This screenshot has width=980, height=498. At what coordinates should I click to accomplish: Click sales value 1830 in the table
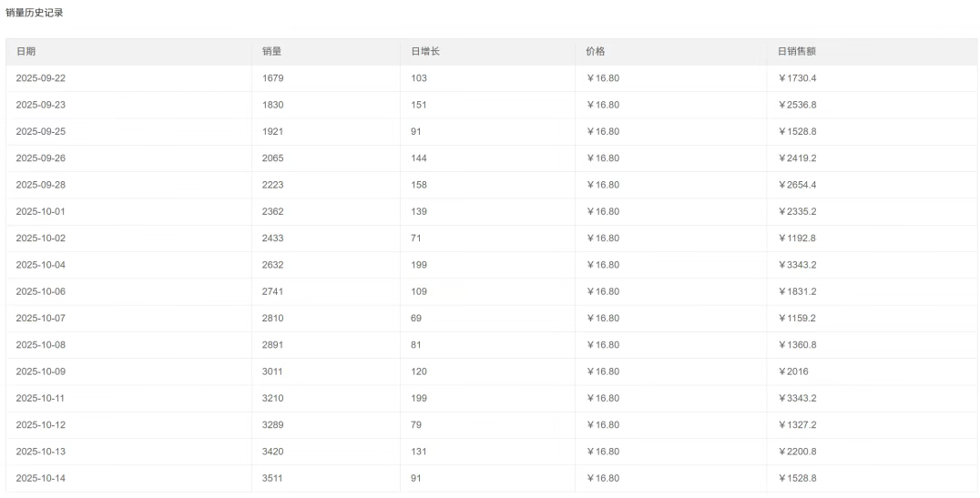pyautogui.click(x=273, y=105)
